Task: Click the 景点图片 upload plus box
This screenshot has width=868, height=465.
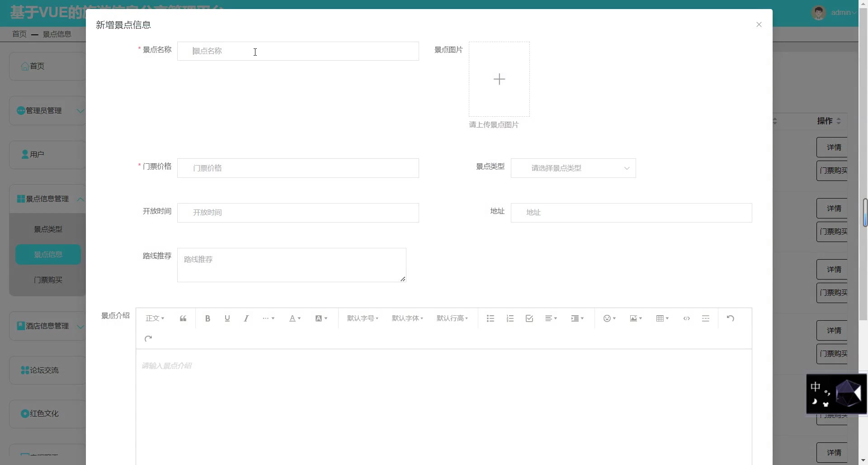Action: click(499, 79)
